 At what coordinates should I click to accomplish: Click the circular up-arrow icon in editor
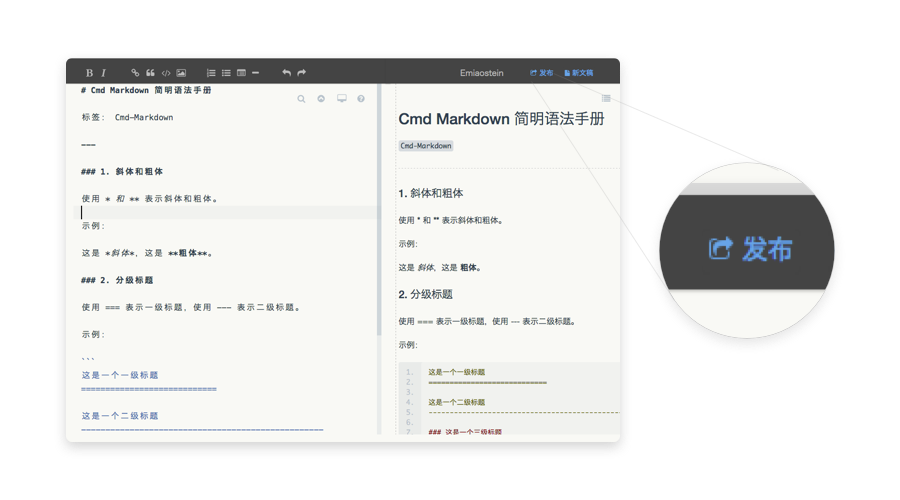point(321,99)
